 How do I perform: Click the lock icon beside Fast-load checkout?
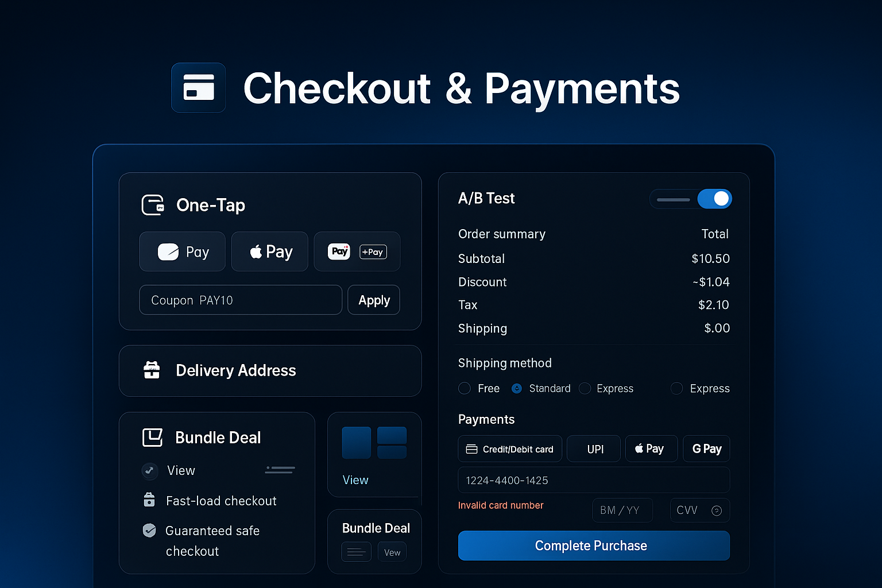tap(149, 500)
